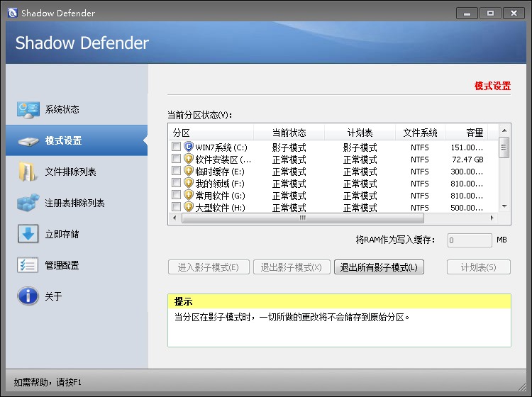Click the shield icon for WIN7系统 (C:)
Screen dimensions: 532x397
tap(189, 147)
